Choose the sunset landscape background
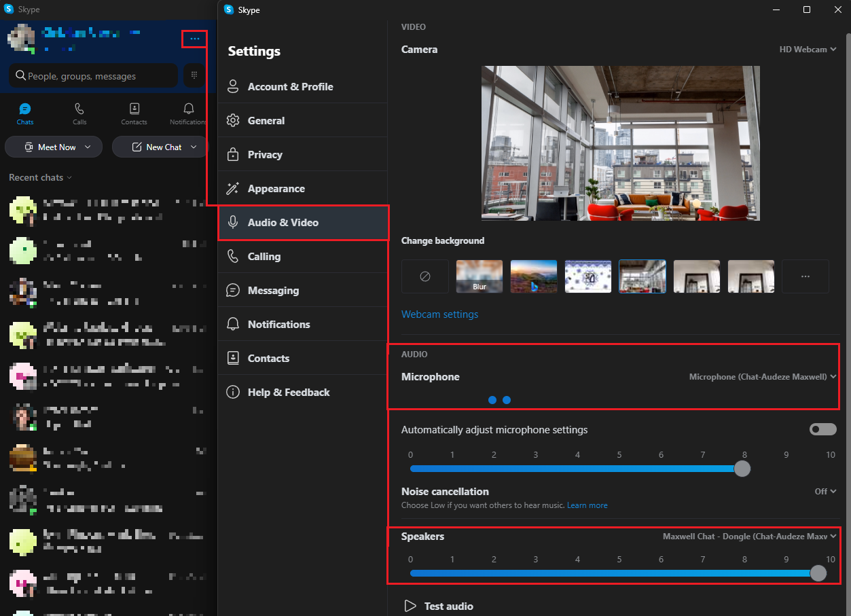The image size is (851, 616). point(534,276)
